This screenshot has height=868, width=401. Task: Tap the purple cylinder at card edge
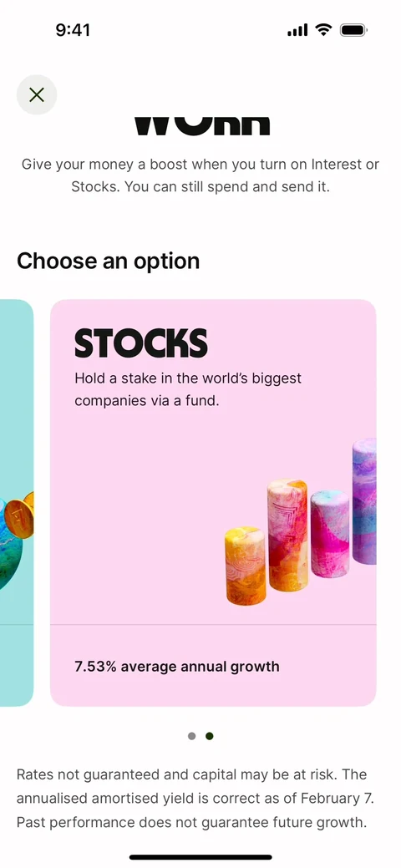click(364, 501)
